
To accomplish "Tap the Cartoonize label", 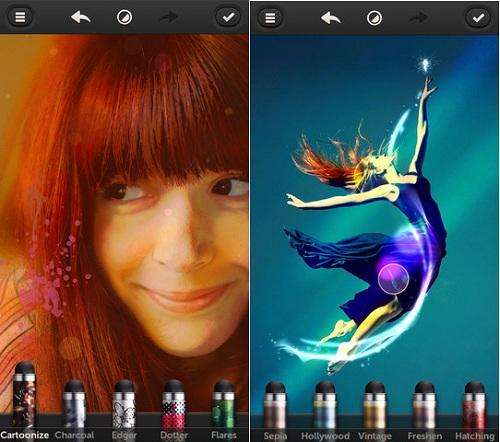I will tap(25, 435).
